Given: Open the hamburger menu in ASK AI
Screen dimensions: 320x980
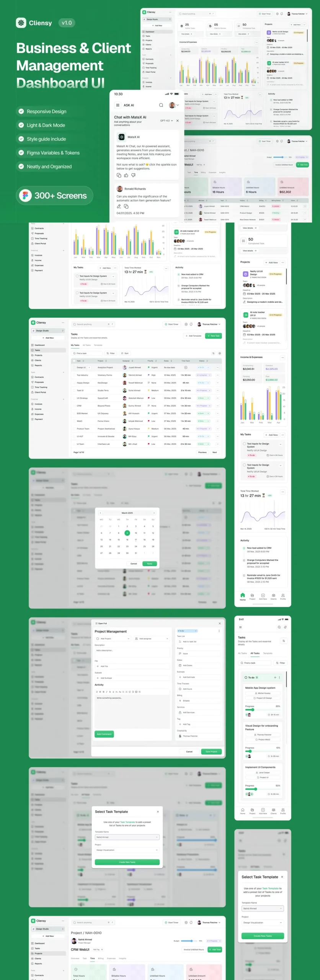Looking at the screenshot, I should click(118, 105).
